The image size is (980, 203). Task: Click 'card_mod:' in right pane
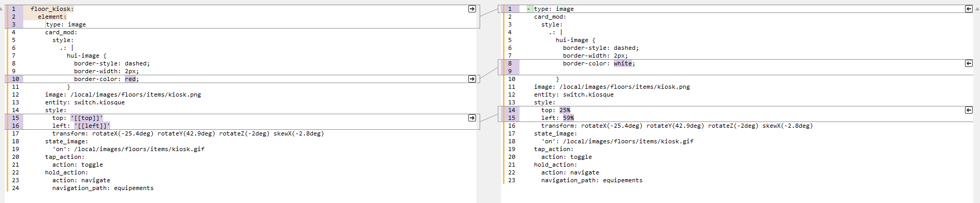pos(550,17)
